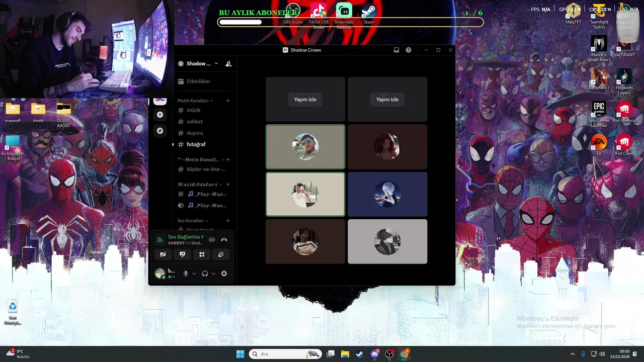Open the OBS Studio desktop shortcut
Image resolution: width=644 pixels, height=362 pixels.
[293, 14]
